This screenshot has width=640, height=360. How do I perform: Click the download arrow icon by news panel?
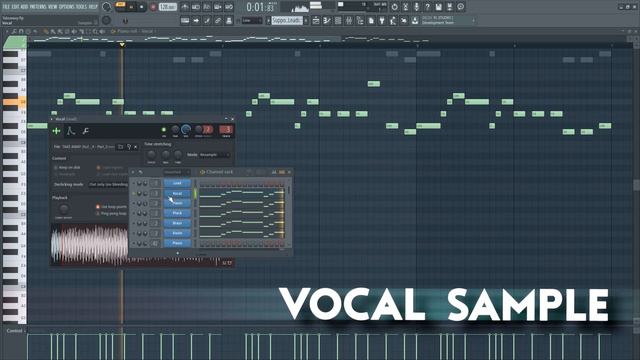pos(415,20)
